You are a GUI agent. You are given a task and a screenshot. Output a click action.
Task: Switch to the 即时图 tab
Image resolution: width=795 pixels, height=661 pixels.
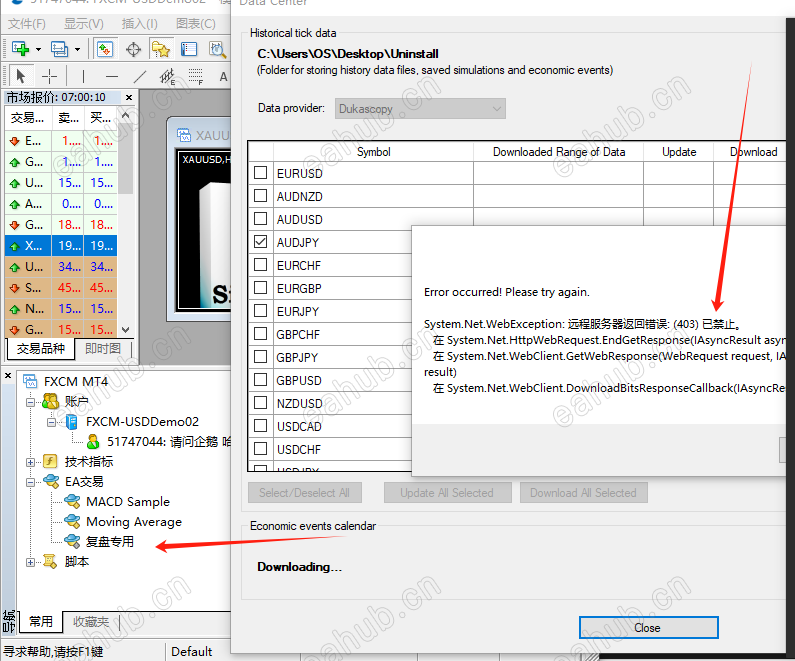103,348
